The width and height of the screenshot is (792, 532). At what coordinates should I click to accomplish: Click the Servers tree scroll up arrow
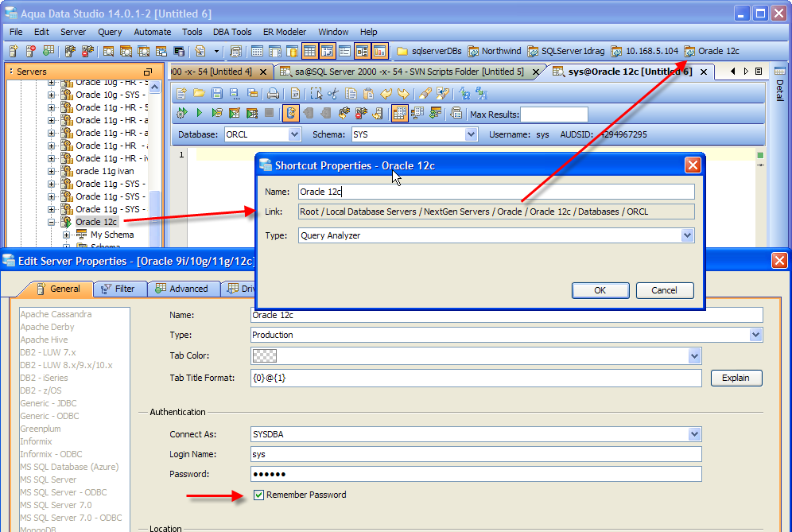coord(154,87)
